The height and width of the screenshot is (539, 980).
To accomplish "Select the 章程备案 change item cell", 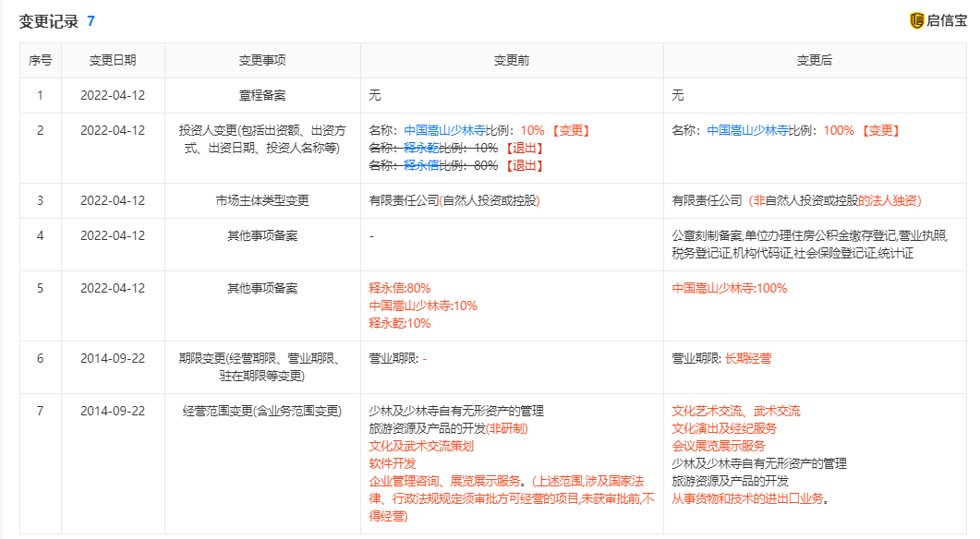I will (x=262, y=96).
